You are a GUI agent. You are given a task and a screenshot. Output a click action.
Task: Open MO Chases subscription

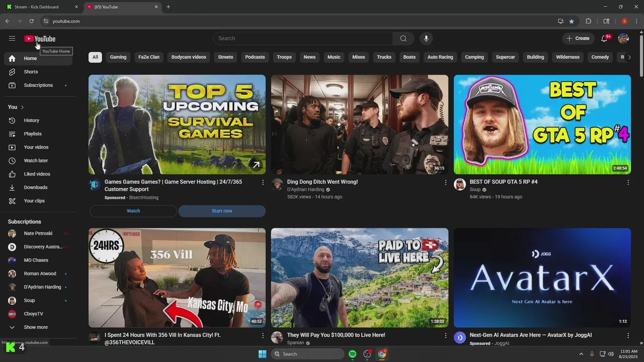38,260
